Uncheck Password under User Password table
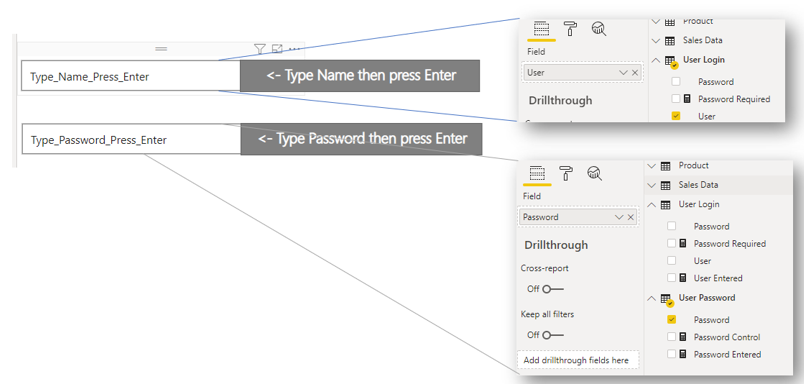This screenshot has height=384, width=804. tap(672, 319)
